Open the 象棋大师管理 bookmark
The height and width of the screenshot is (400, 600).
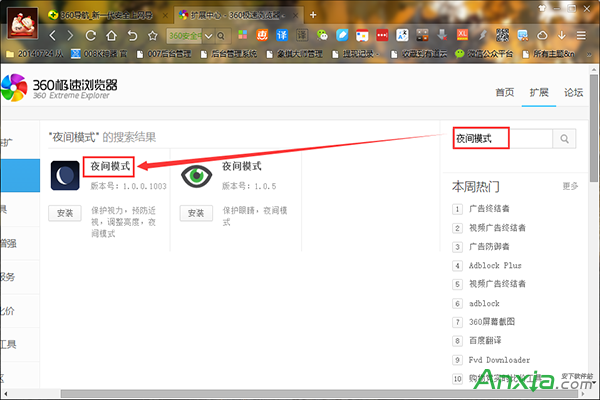[x=295, y=54]
